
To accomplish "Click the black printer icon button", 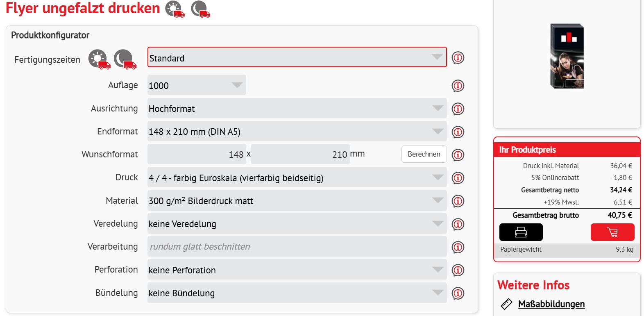I will tap(521, 232).
